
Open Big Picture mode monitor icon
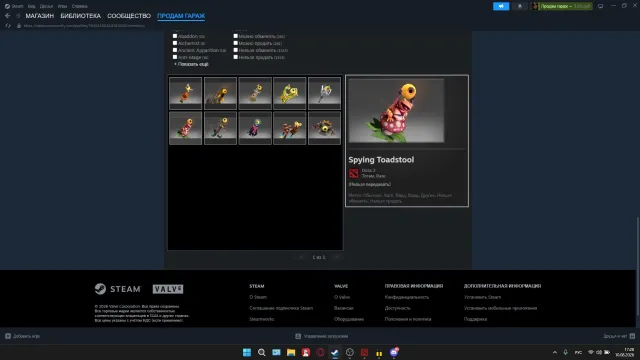(600, 6)
